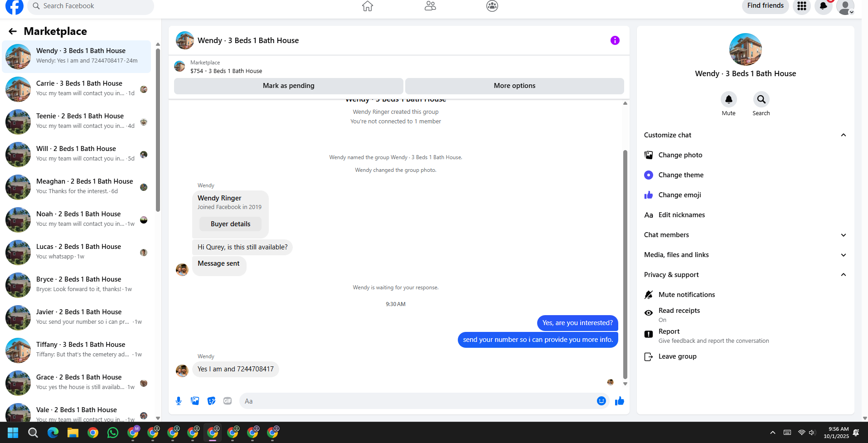Focus the Aa message input box
The image size is (868, 443).
pos(417,401)
